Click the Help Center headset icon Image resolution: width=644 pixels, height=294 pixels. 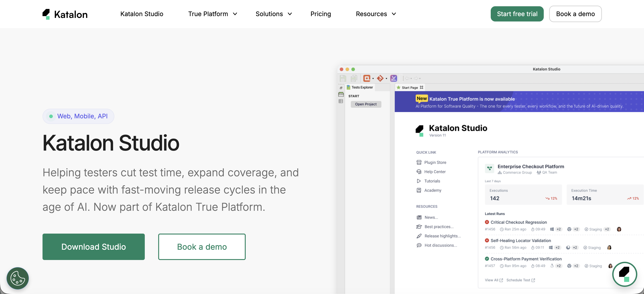click(419, 171)
